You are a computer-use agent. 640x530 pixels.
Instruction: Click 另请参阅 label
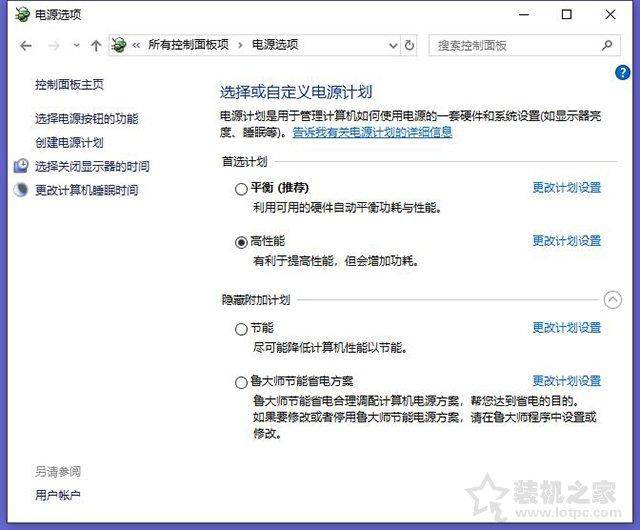pyautogui.click(x=58, y=472)
